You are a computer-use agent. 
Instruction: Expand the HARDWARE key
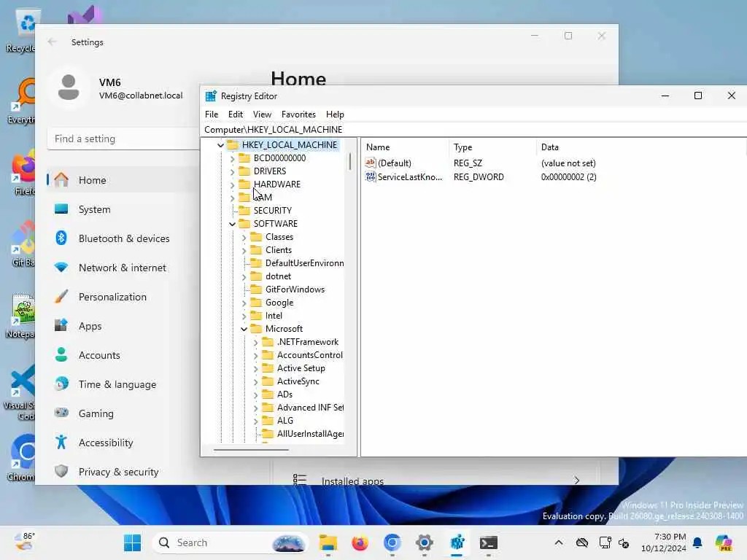tap(232, 184)
